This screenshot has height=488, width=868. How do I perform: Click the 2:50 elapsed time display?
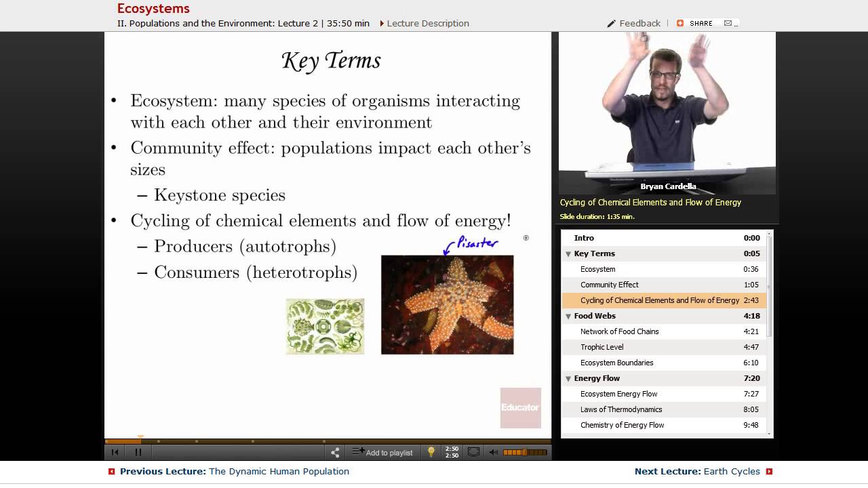452,449
